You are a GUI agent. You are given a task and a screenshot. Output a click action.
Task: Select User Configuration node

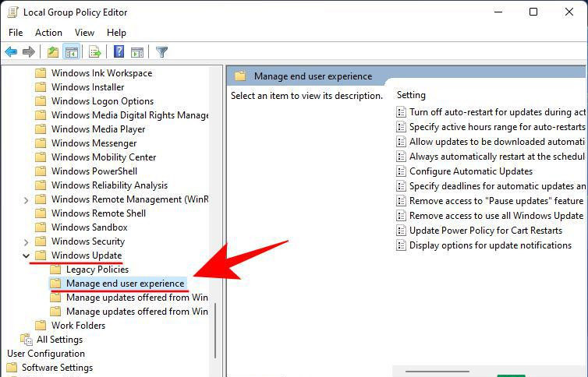pyautogui.click(x=46, y=354)
